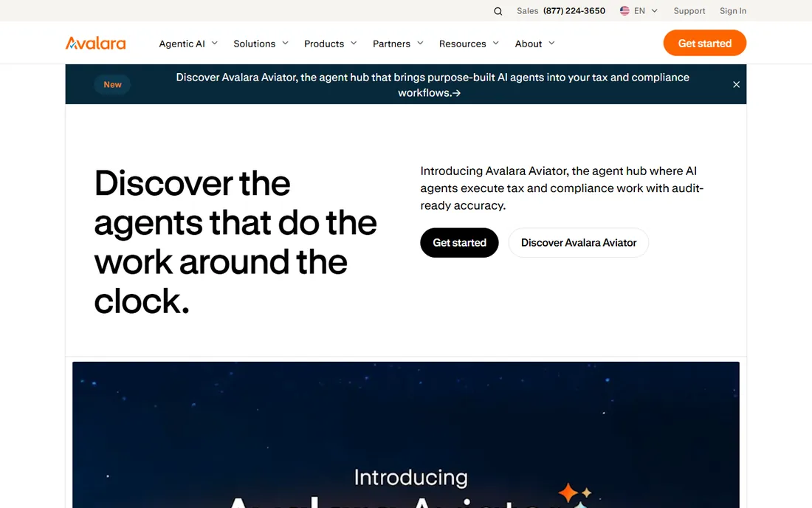
Task: Open the Support link
Action: (x=689, y=11)
